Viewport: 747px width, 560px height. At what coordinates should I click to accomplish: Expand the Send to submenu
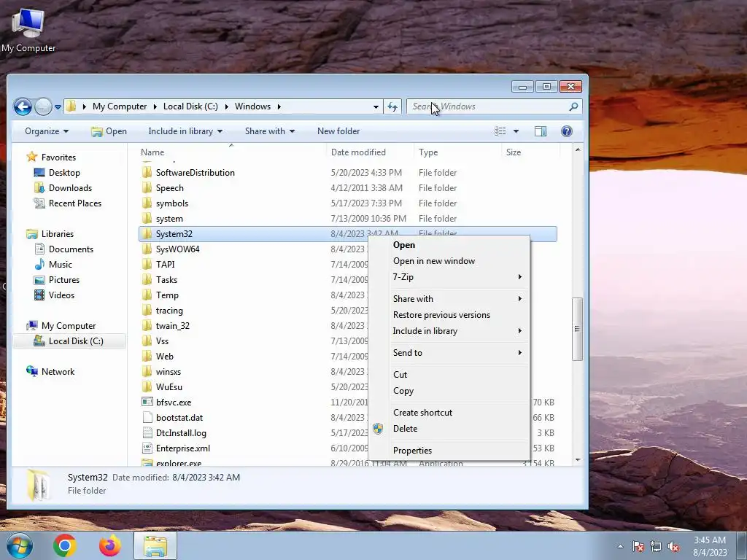pos(449,353)
